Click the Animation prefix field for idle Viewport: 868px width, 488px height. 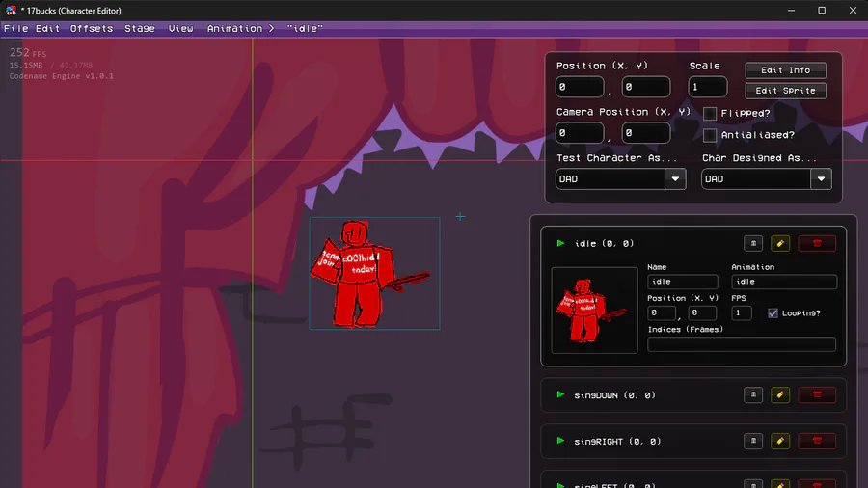click(784, 282)
